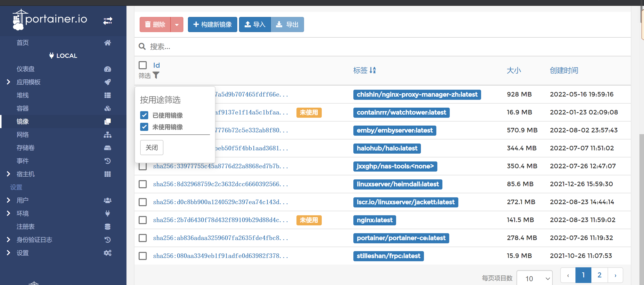Click the cubes icon beside 容器

pyautogui.click(x=108, y=108)
